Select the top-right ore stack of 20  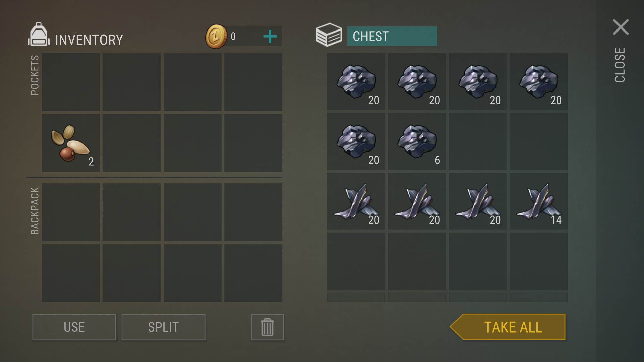pos(539,81)
